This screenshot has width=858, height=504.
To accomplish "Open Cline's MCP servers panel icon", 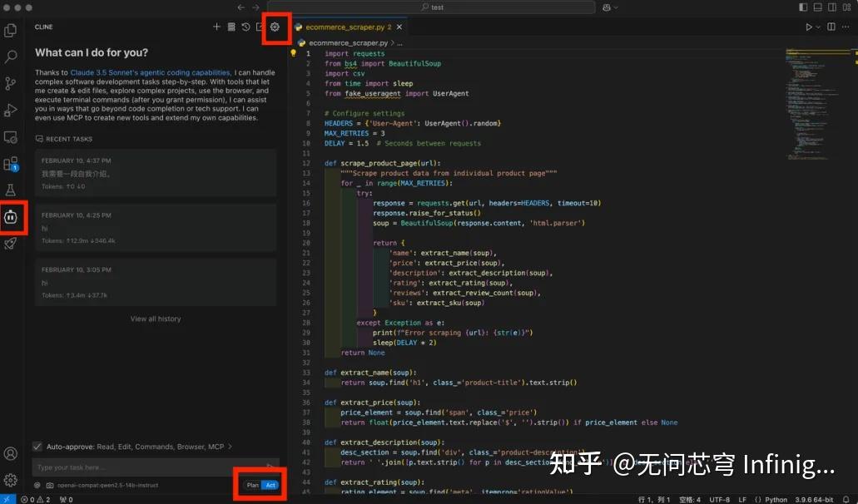I will (x=231, y=27).
